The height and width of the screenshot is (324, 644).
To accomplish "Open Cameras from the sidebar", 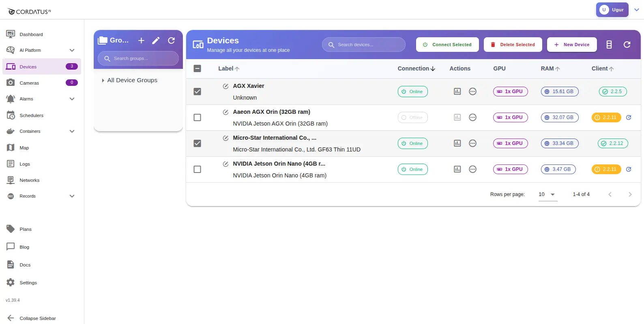I will coord(41,83).
